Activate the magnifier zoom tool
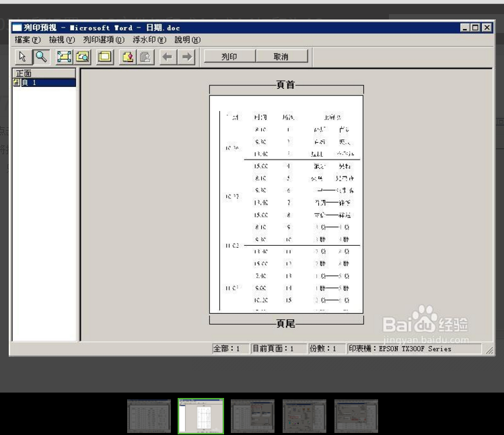504x435 pixels. tap(40, 57)
